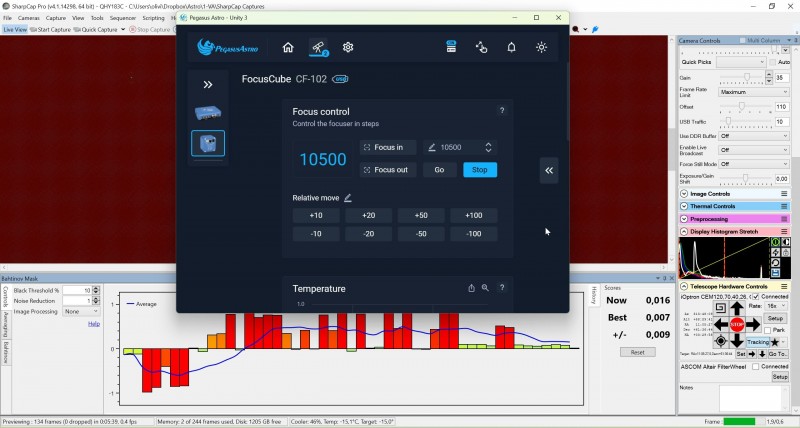This screenshot has height=428, width=800.
Task: Click the Focus out button
Action: coord(388,170)
